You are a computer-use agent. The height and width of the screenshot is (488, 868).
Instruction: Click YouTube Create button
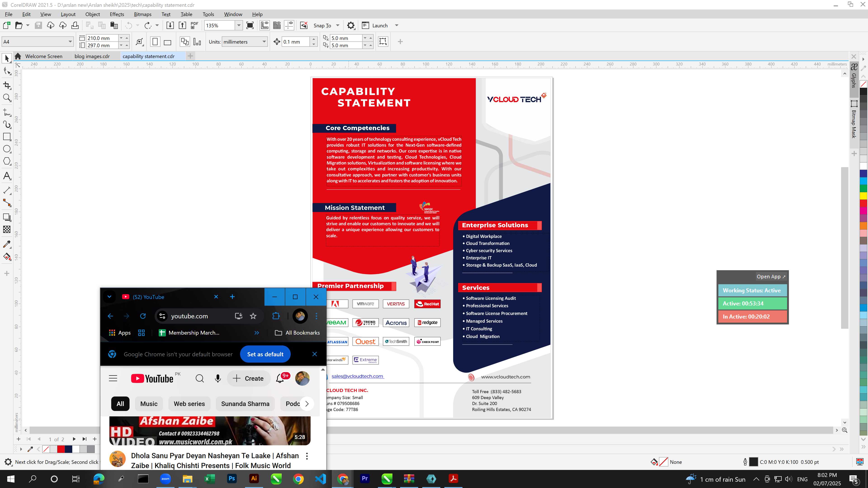pos(248,379)
